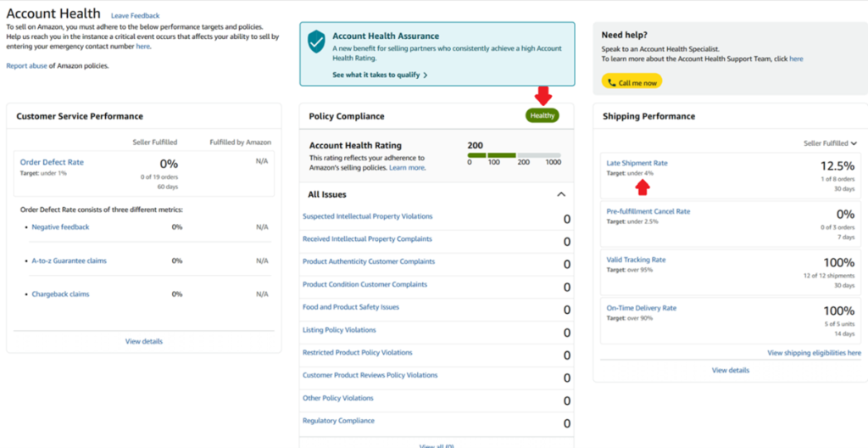Open Restricted Product Policy Violations
Viewport: 868px width, 448px height.
[357, 352]
